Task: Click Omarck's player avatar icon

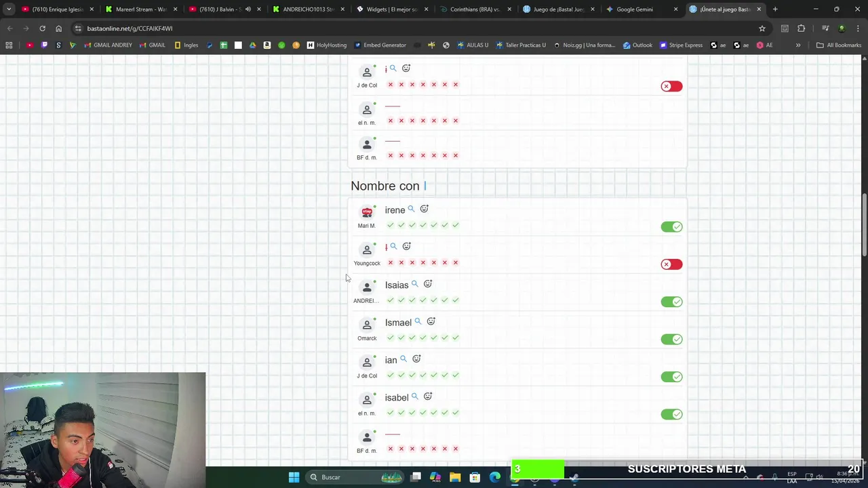Action: pyautogui.click(x=367, y=325)
